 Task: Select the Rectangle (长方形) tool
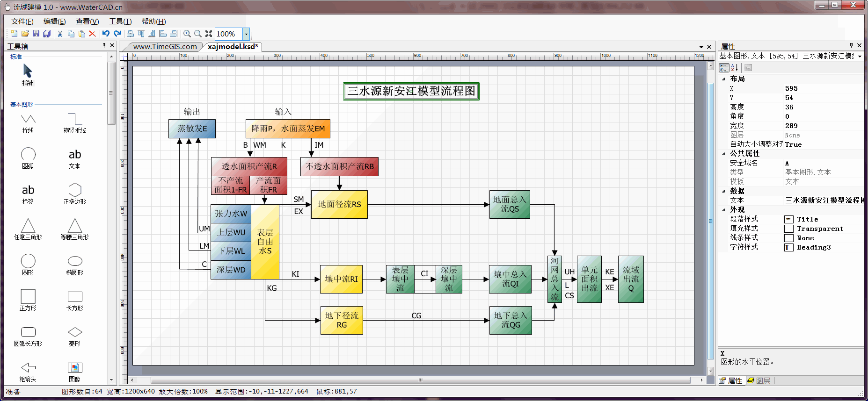pos(75,301)
